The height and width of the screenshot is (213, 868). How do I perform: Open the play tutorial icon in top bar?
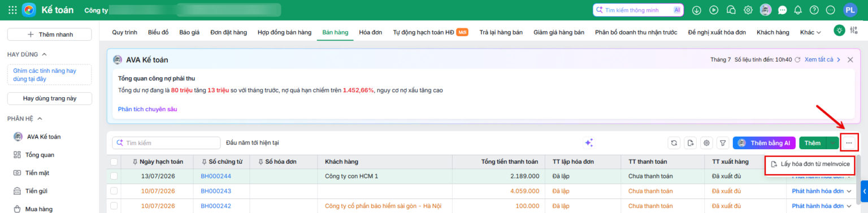pyautogui.click(x=714, y=10)
